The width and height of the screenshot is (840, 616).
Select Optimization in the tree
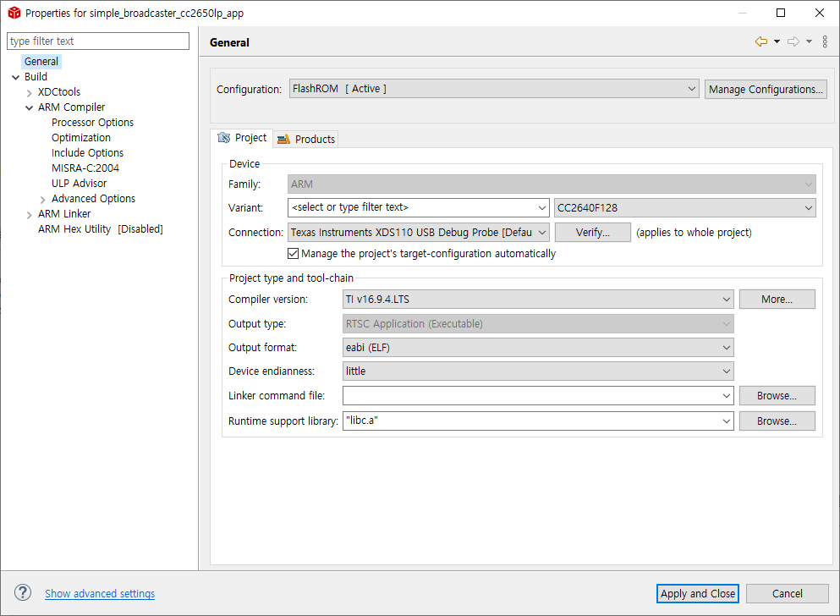(81, 138)
